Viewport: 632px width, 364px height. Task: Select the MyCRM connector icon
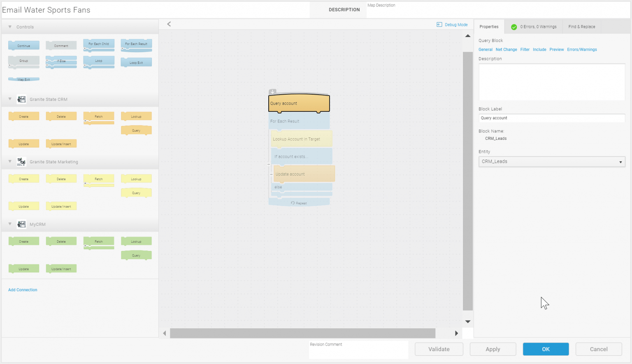pyautogui.click(x=21, y=224)
